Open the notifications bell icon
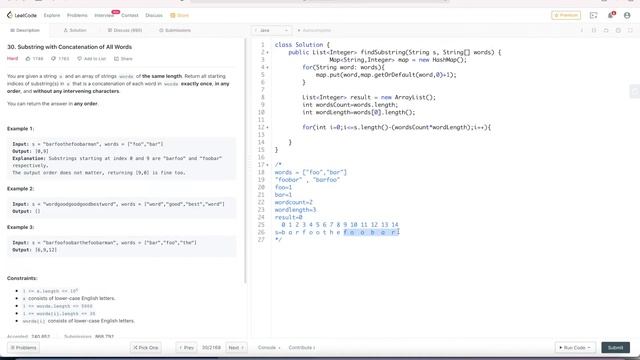The height and width of the screenshot is (360, 640). 611,15
